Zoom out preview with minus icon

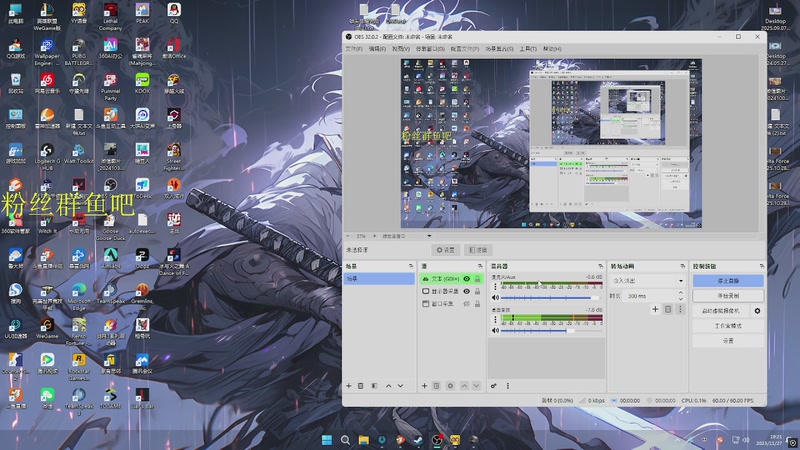pyautogui.click(x=348, y=236)
